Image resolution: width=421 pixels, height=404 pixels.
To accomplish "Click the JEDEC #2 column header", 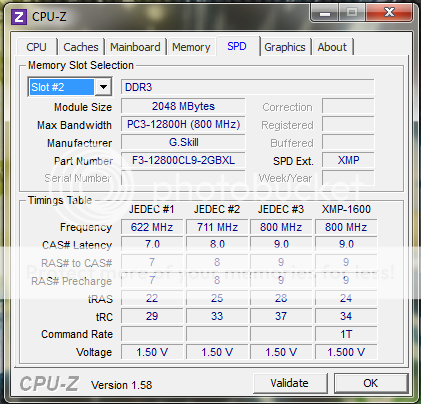I will [217, 209].
